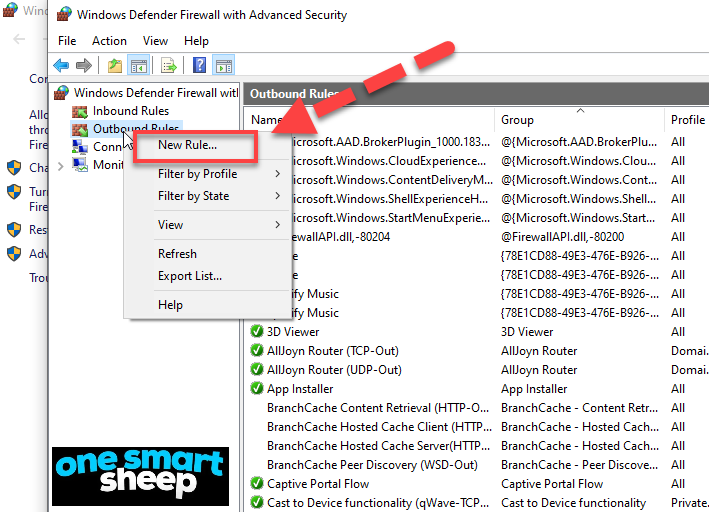Choose Export List... from the context menu

pos(190,276)
